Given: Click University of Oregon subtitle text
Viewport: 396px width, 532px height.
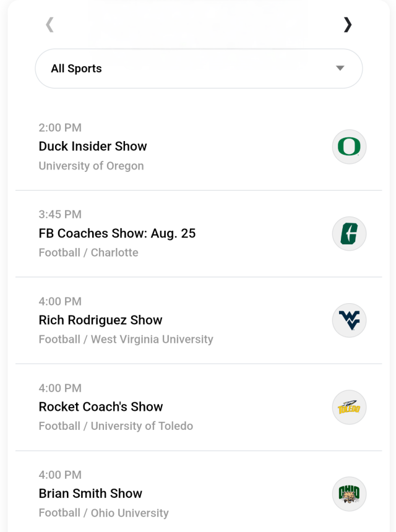Looking at the screenshot, I should pos(91,166).
